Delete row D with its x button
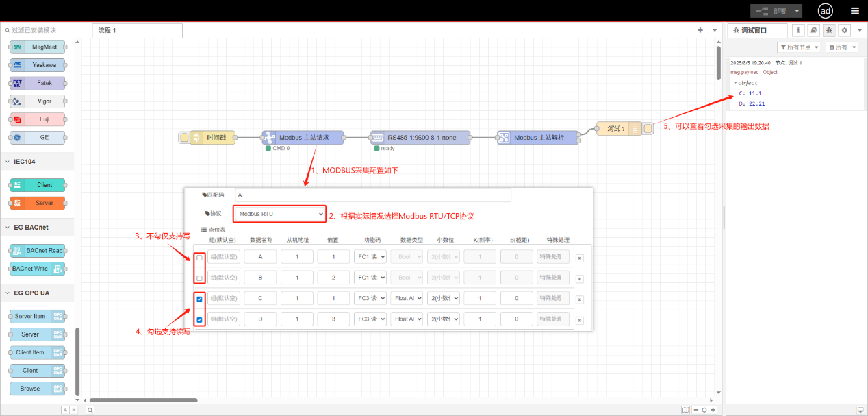This screenshot has width=868, height=416. (579, 320)
